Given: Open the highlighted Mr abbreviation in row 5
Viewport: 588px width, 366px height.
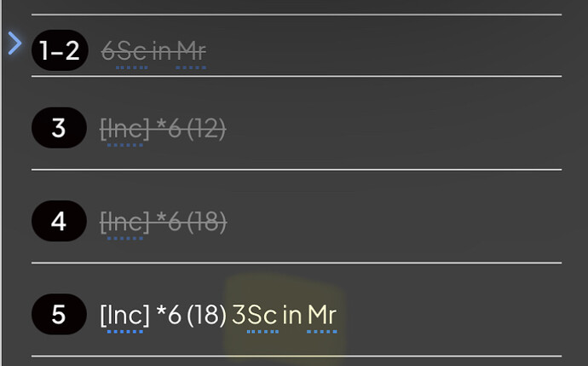Looking at the screenshot, I should point(322,315).
